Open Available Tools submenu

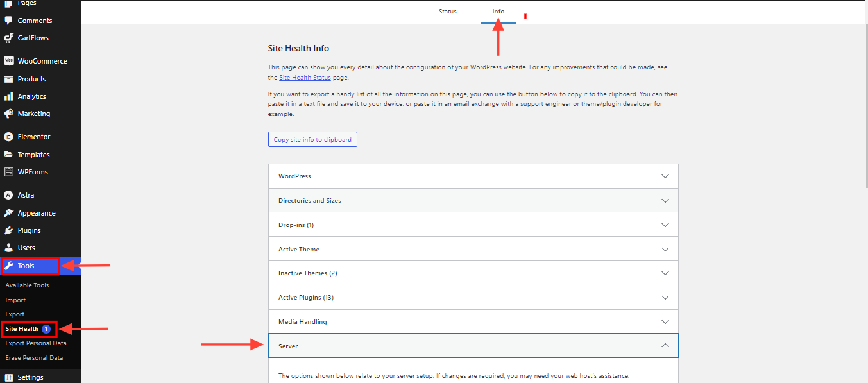tap(27, 285)
